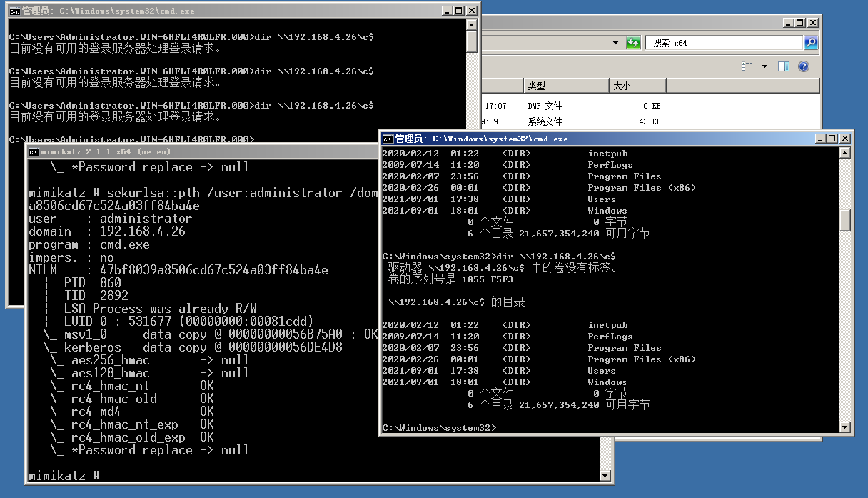Click the refresh icon in Explorer address bar
Image resolution: width=868 pixels, height=498 pixels.
click(633, 43)
